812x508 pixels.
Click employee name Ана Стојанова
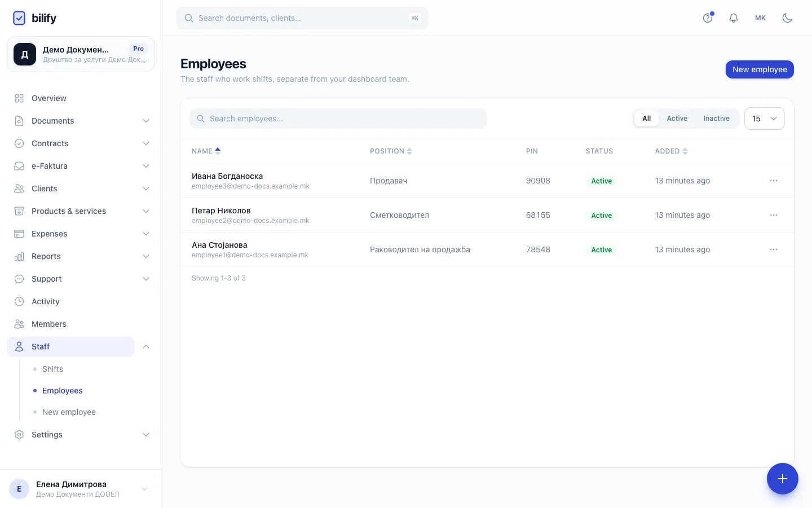tap(219, 245)
